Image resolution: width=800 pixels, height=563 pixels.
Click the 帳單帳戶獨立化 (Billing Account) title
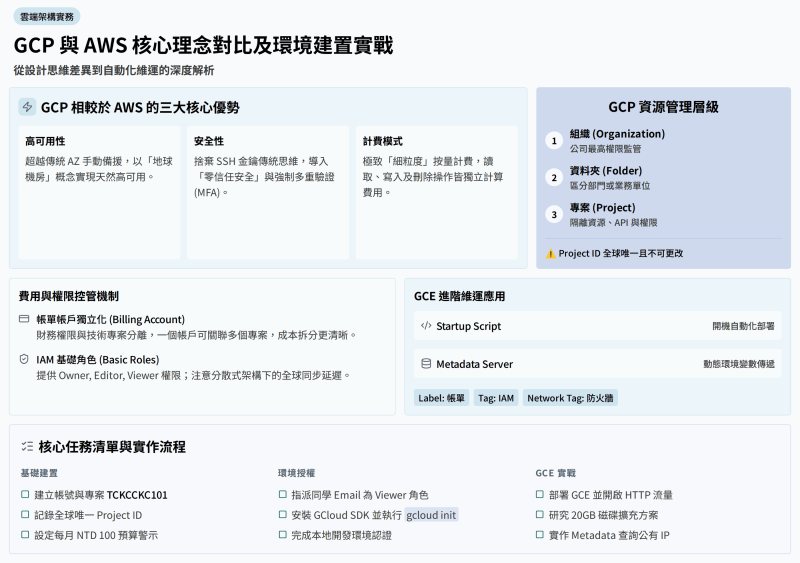pos(111,320)
